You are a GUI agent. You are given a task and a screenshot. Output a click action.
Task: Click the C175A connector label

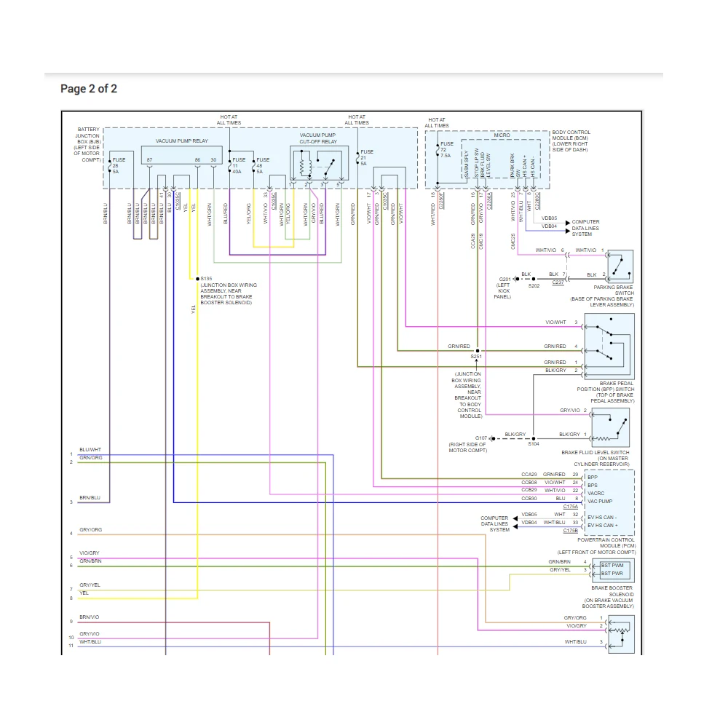[570, 507]
